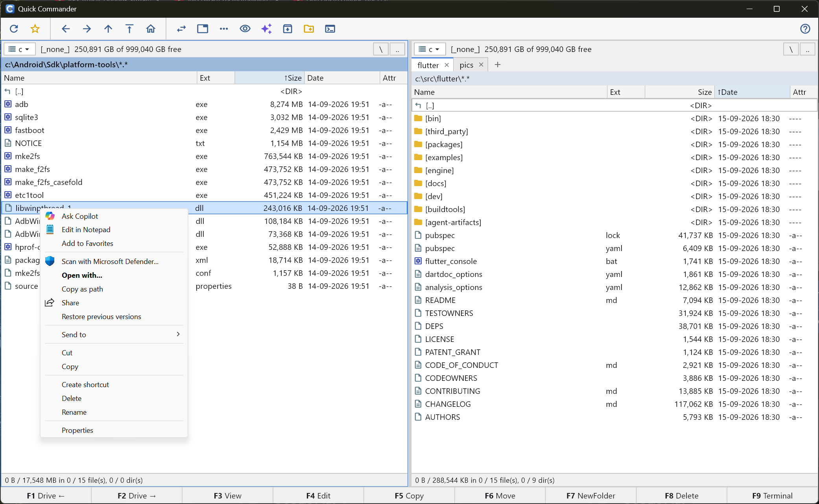
Task: Select the CHANGELOG md file
Action: [x=614, y=404]
